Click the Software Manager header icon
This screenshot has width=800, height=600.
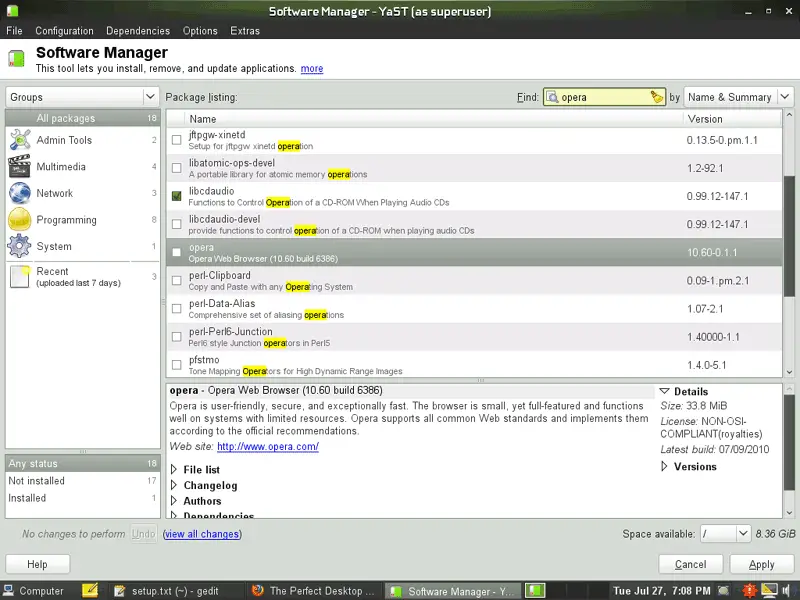pos(16,59)
